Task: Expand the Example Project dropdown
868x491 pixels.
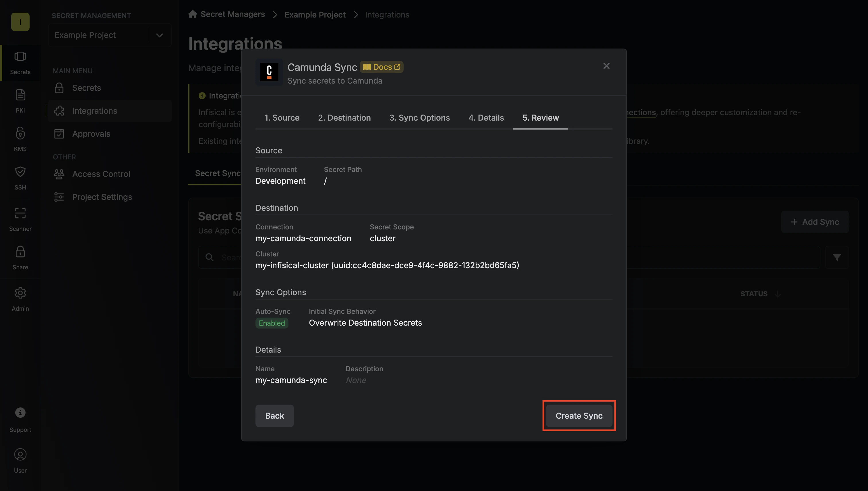Action: click(x=159, y=35)
